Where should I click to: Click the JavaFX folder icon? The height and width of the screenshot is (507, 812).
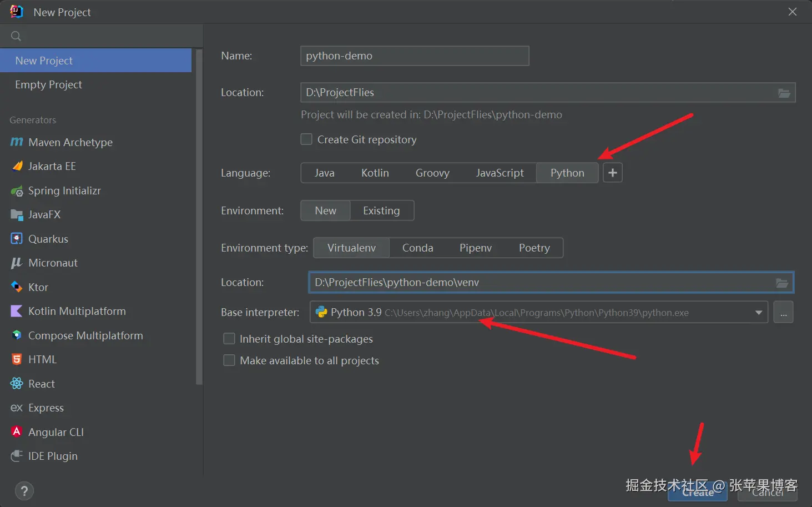coord(17,214)
